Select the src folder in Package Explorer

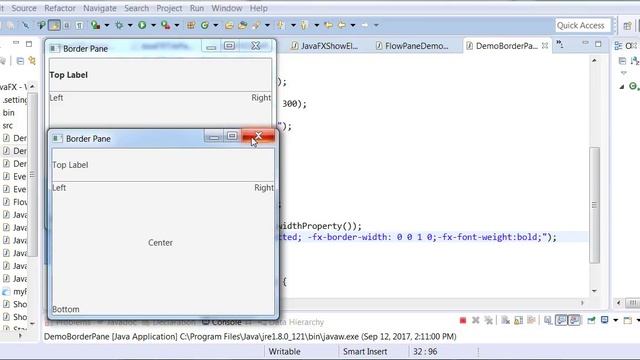pyautogui.click(x=8, y=125)
